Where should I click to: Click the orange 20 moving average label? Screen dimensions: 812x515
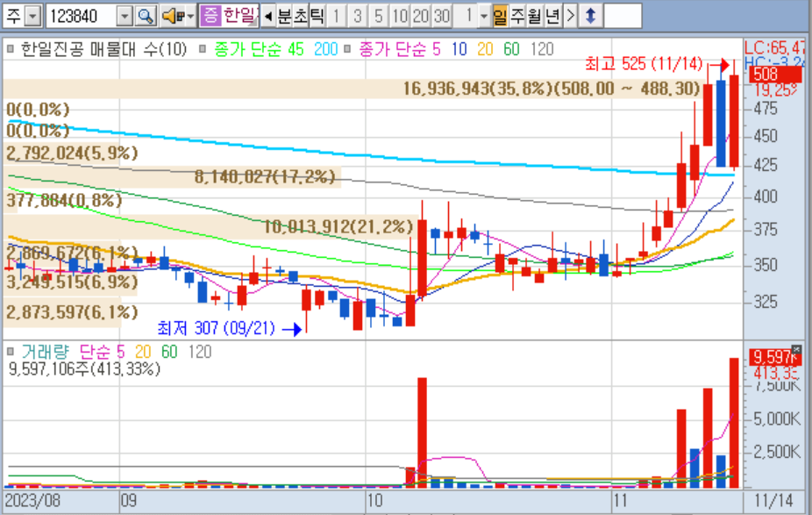click(485, 49)
